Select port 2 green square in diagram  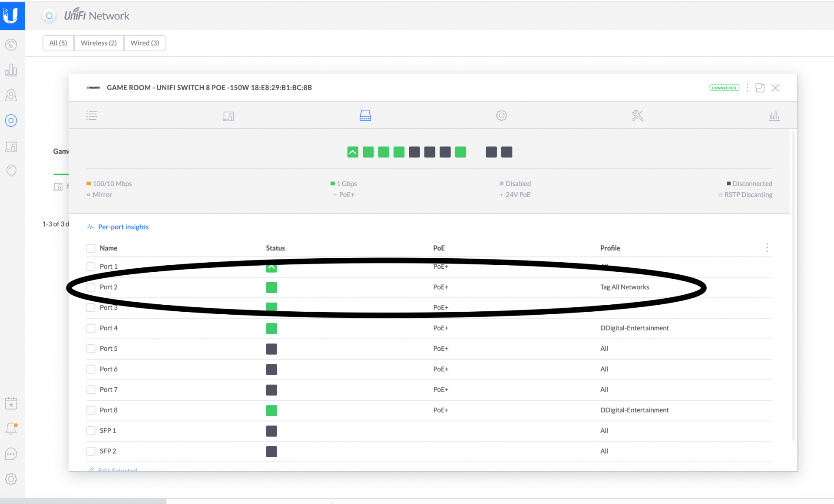pyautogui.click(x=368, y=152)
